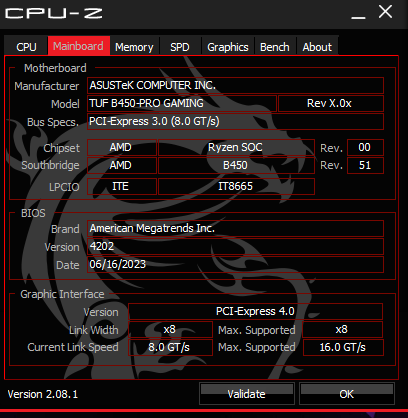This screenshot has height=418, width=408.
Task: Select the TUF B450-PRO GAMING model field
Action: point(182,103)
